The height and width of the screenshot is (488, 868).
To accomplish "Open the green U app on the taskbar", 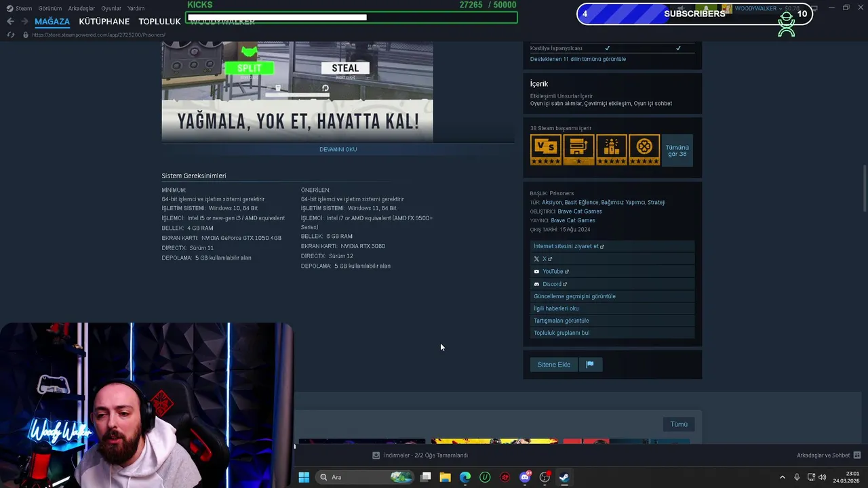I will tap(485, 477).
